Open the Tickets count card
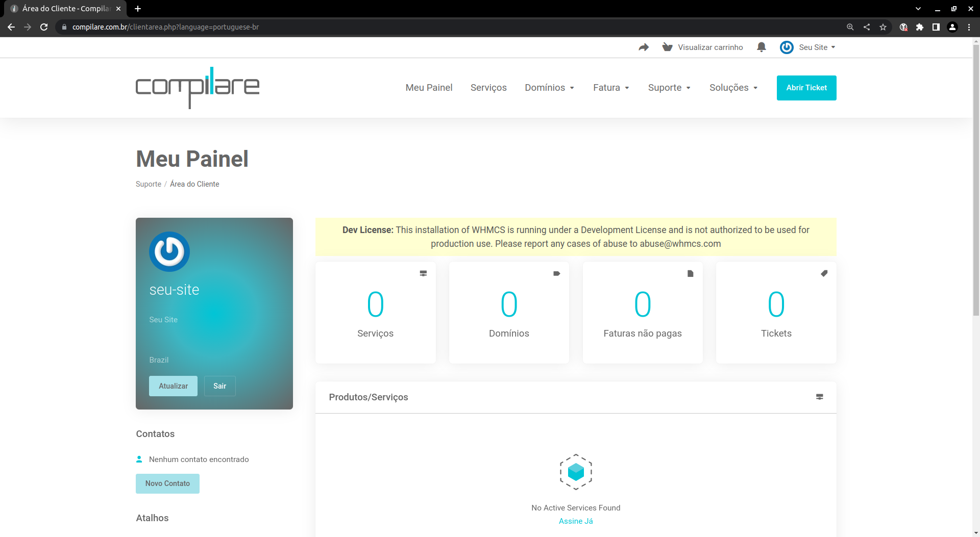 (776, 313)
